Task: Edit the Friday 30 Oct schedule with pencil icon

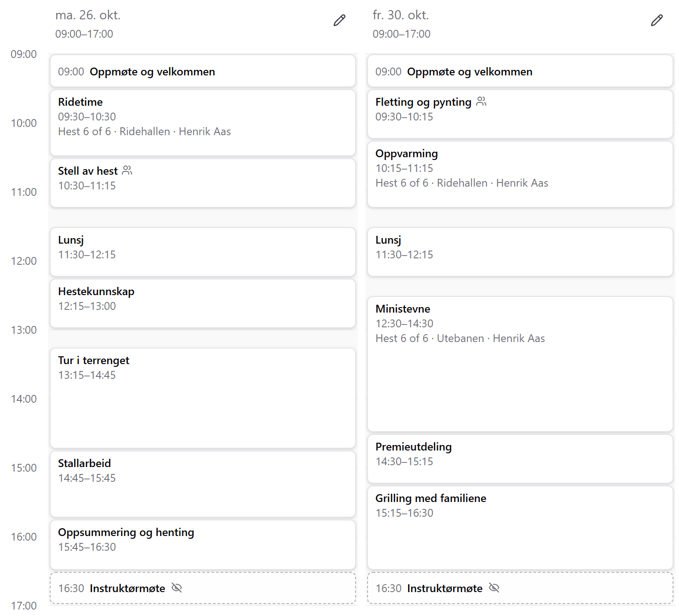Action: [657, 21]
